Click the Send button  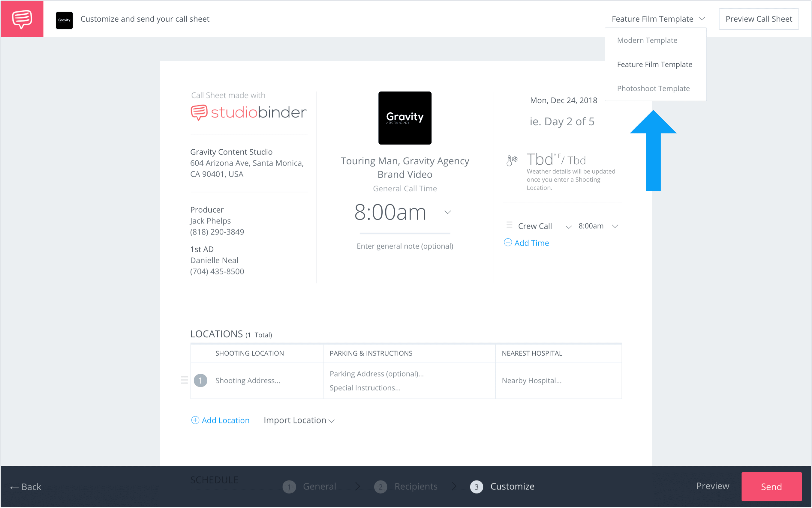point(771,486)
